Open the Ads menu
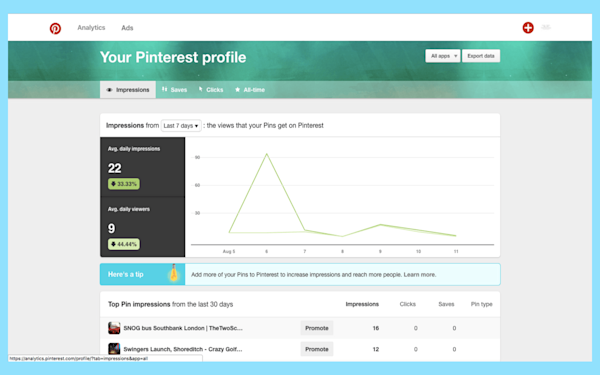Image resolution: width=600 pixels, height=375 pixels. point(127,28)
